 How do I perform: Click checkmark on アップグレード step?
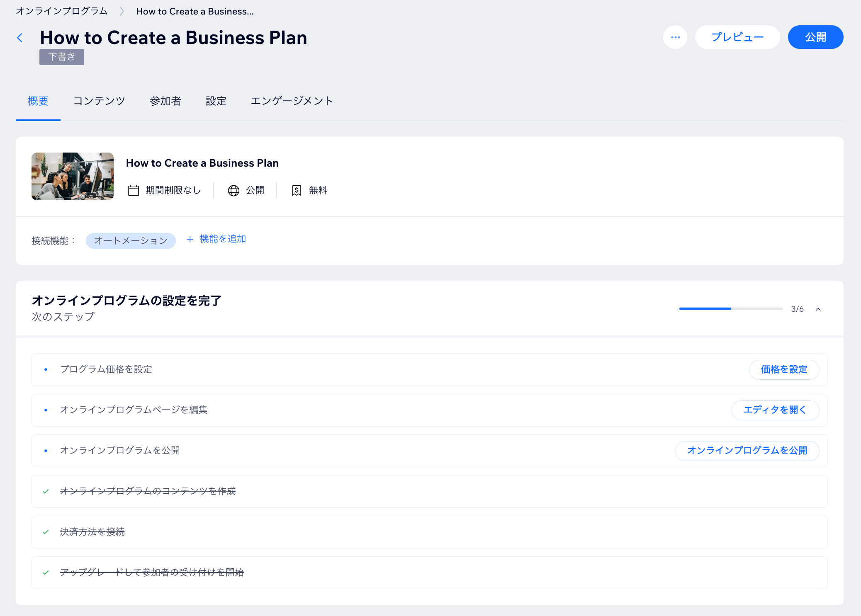[x=46, y=572]
